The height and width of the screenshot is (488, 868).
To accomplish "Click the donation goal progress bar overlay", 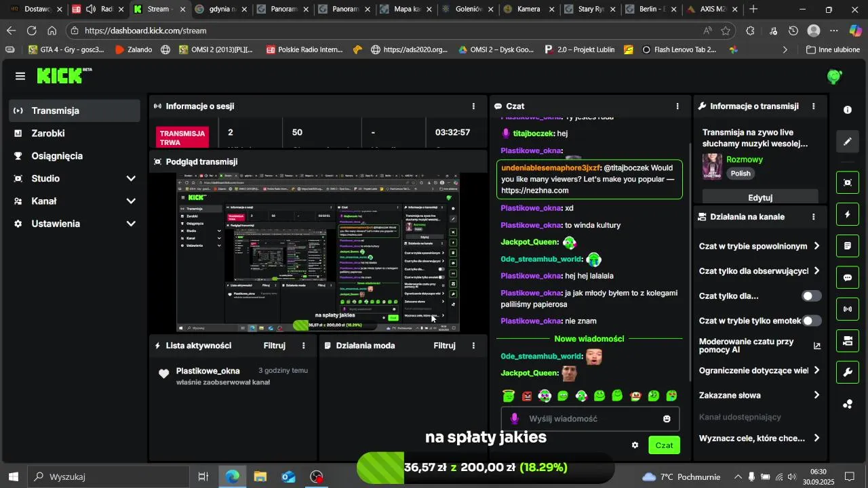I will click(x=486, y=468).
